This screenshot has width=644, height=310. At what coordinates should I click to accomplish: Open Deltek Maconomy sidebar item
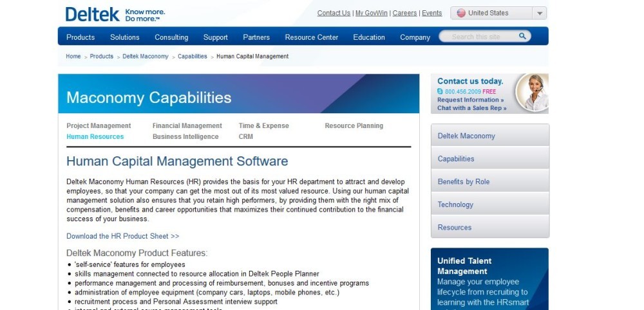tap(490, 136)
